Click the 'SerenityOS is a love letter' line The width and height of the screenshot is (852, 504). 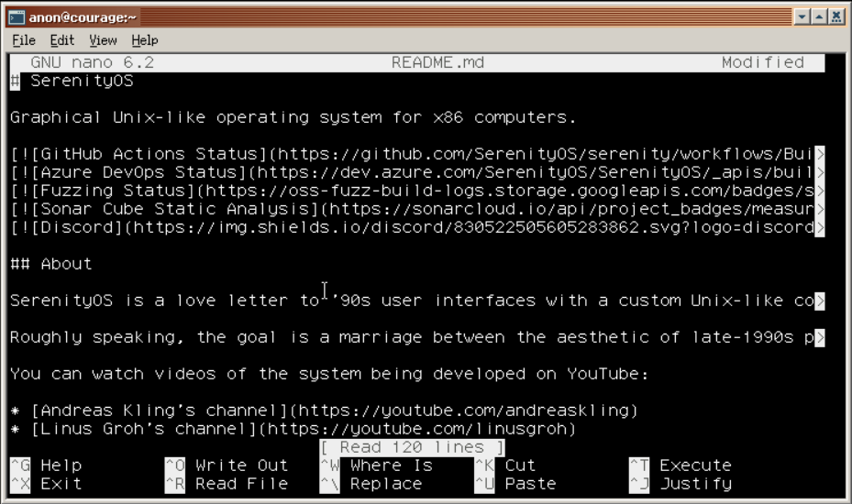coord(416,301)
